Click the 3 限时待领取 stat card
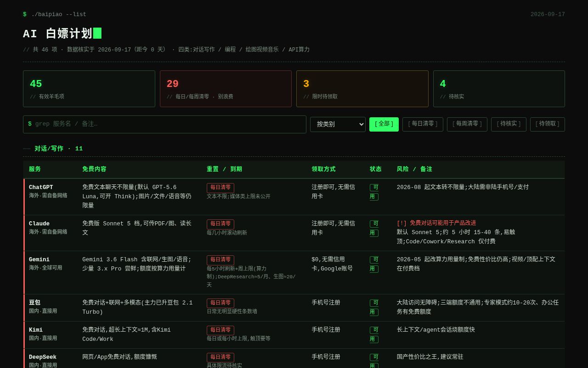The width and height of the screenshot is (588, 368). 362,89
